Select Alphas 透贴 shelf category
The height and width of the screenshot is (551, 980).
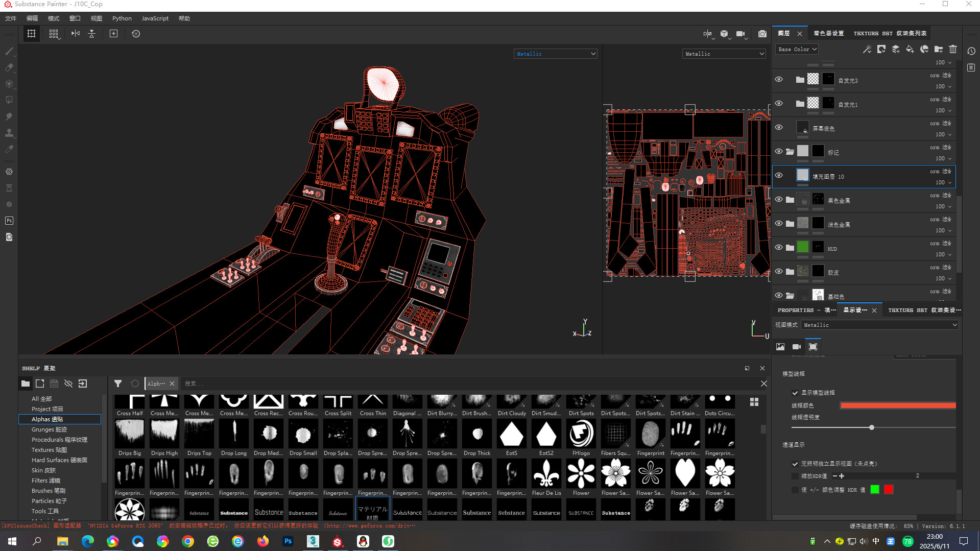(x=60, y=419)
